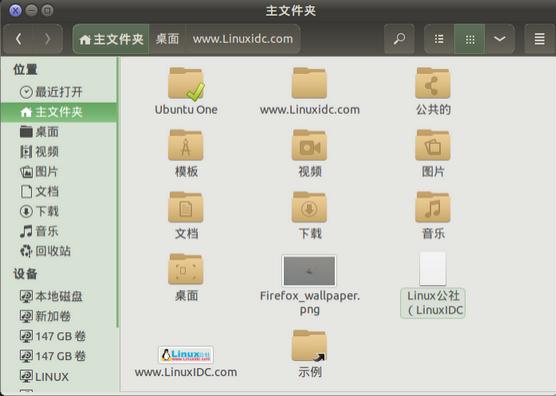Image resolution: width=556 pixels, height=396 pixels.
Task: Click the 桌面 breadcrumb in the path bar
Action: 167,39
